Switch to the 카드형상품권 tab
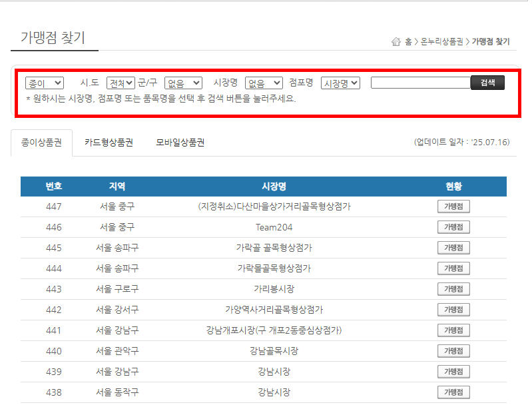Screen dimensions: 532x415 click(109, 143)
